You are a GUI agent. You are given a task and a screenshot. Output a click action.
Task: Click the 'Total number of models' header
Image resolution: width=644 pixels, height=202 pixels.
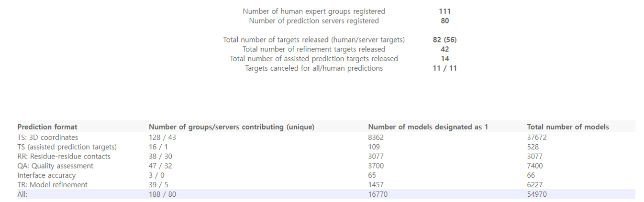568,127
